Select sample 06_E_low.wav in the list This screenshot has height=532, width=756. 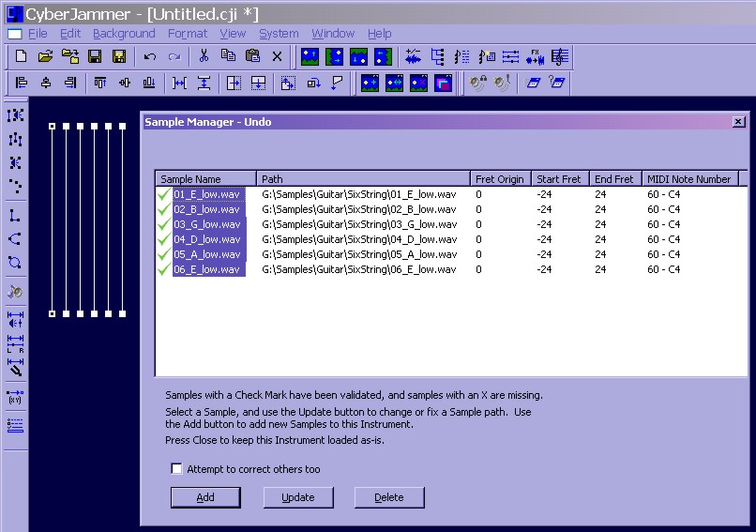pyautogui.click(x=207, y=269)
